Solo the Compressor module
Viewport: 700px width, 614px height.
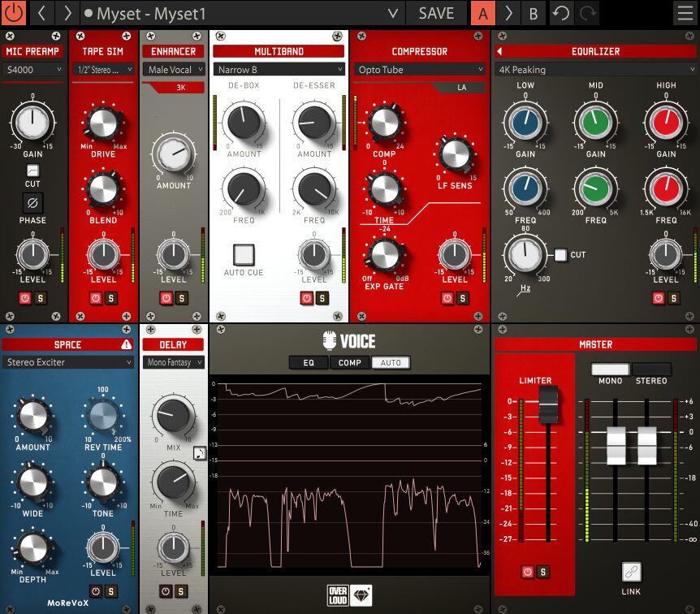(x=462, y=298)
